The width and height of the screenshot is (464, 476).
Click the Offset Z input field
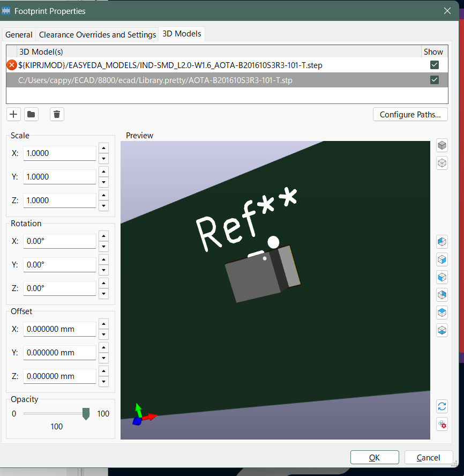pyautogui.click(x=59, y=376)
